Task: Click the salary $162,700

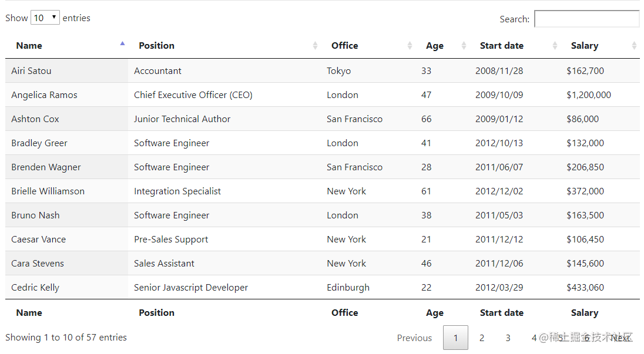Action: (x=585, y=71)
